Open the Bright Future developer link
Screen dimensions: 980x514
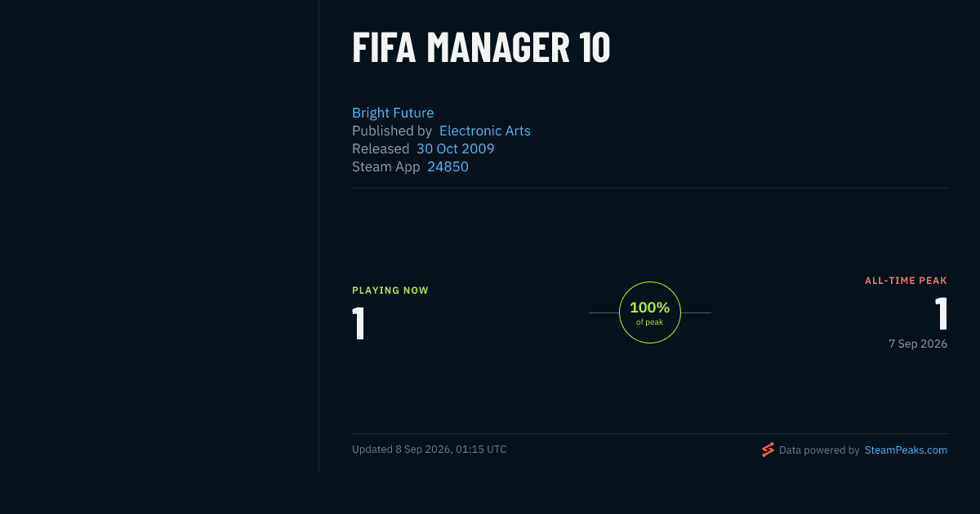tap(393, 113)
